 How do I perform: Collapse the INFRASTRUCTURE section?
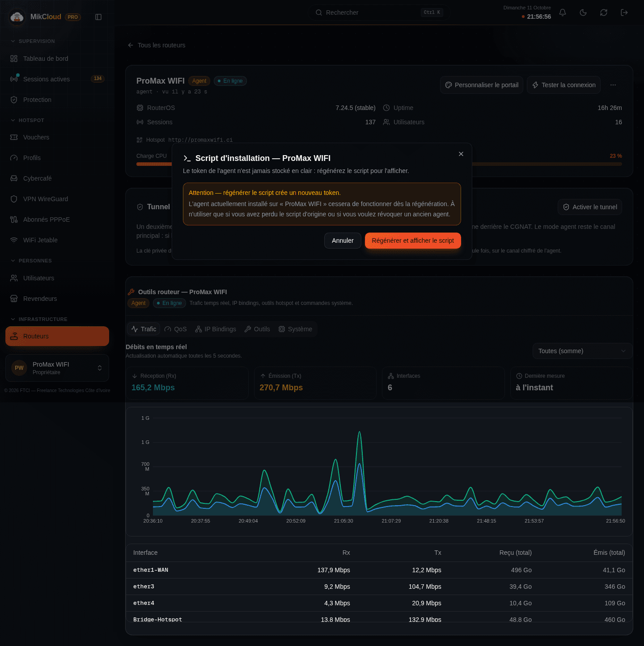39,319
